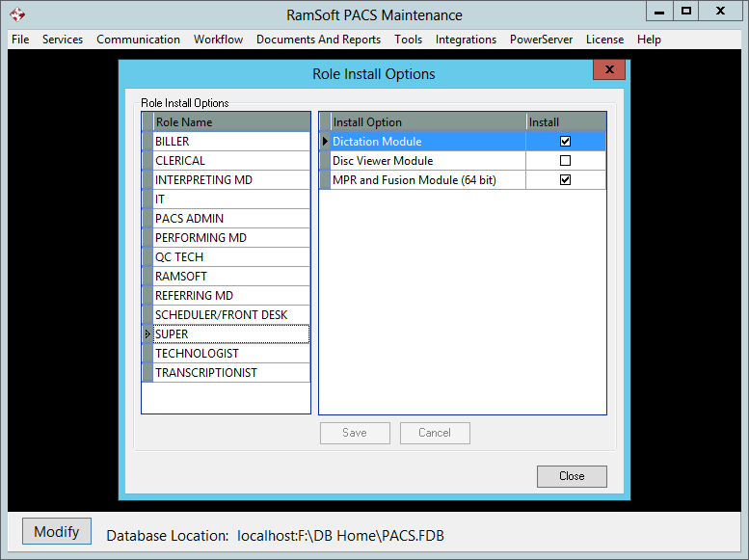
Task: Open the File menu
Action: tap(20, 40)
